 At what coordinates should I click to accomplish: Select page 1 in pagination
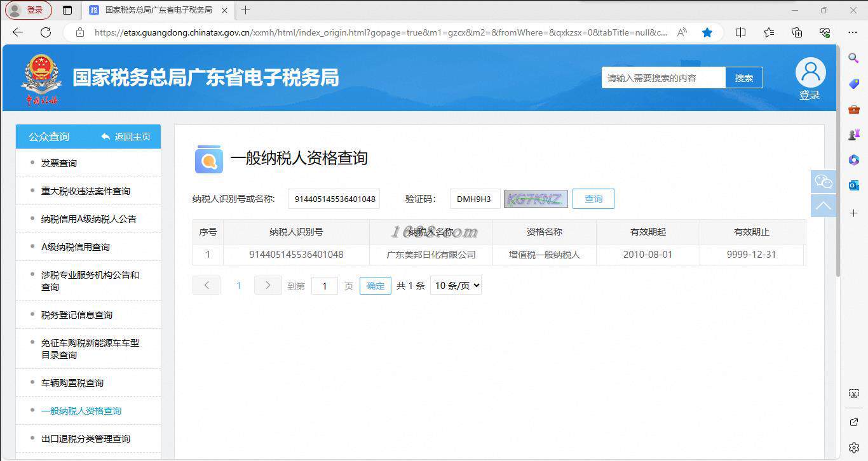(x=239, y=286)
